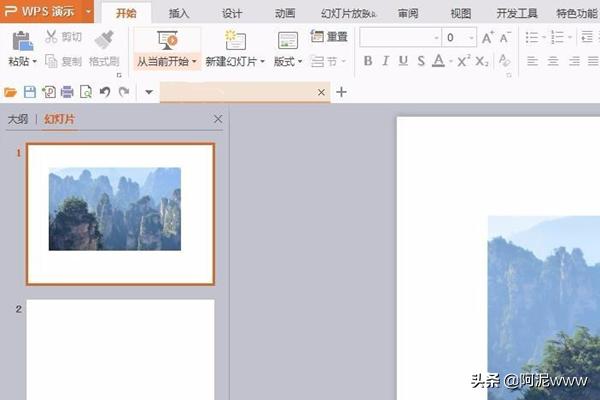
Task: Click the Print icon
Action: [x=67, y=92]
